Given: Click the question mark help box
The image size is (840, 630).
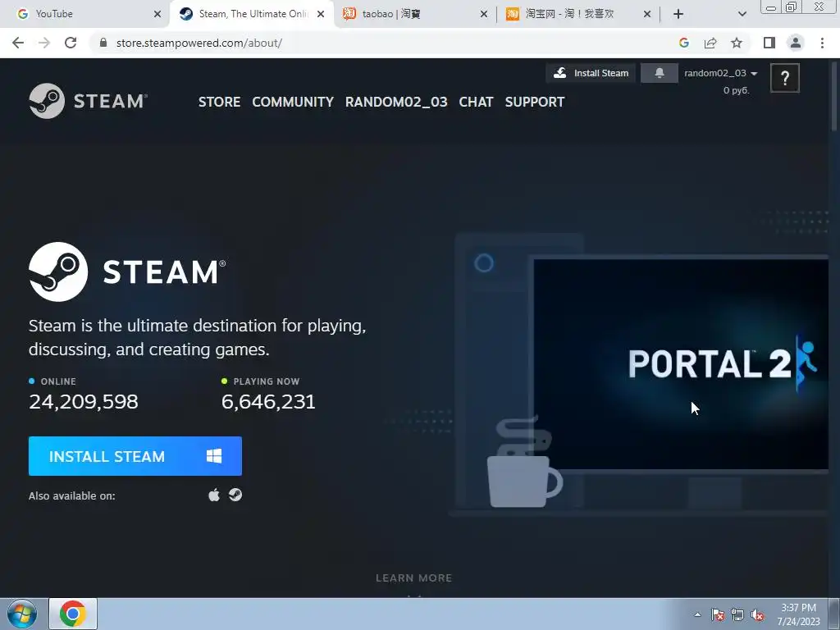Looking at the screenshot, I should (x=785, y=78).
